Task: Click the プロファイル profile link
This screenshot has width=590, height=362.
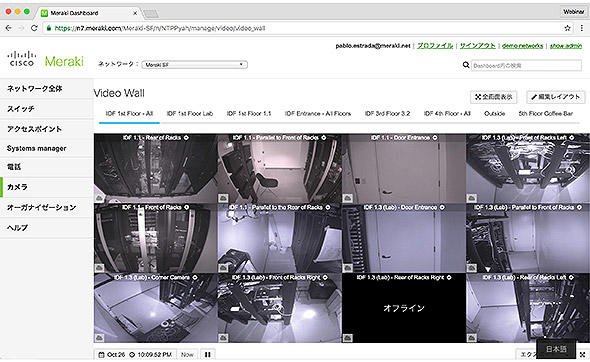Action: click(435, 46)
